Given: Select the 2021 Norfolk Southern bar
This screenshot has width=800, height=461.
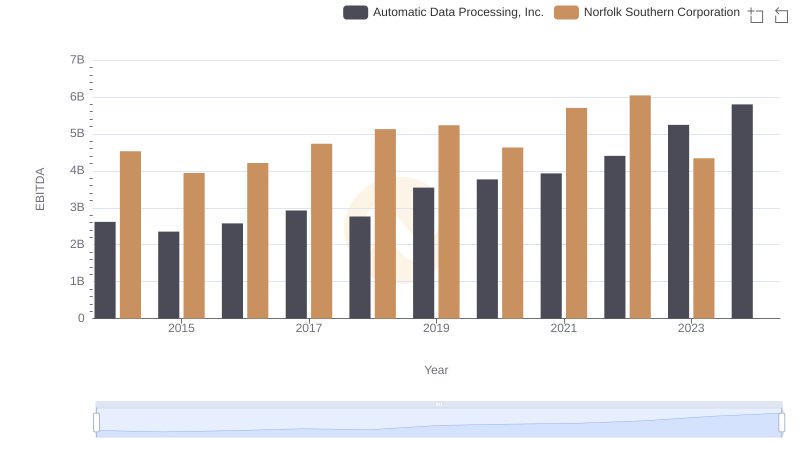Looking at the screenshot, I should [x=577, y=213].
